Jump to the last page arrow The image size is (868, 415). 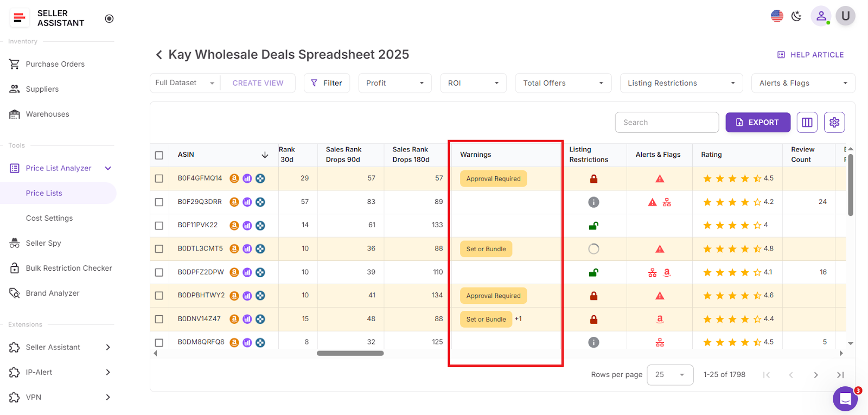[840, 375]
